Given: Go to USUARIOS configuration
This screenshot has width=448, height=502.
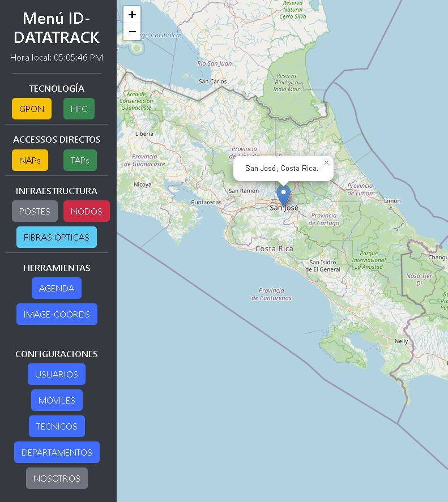Looking at the screenshot, I should click(x=57, y=374).
